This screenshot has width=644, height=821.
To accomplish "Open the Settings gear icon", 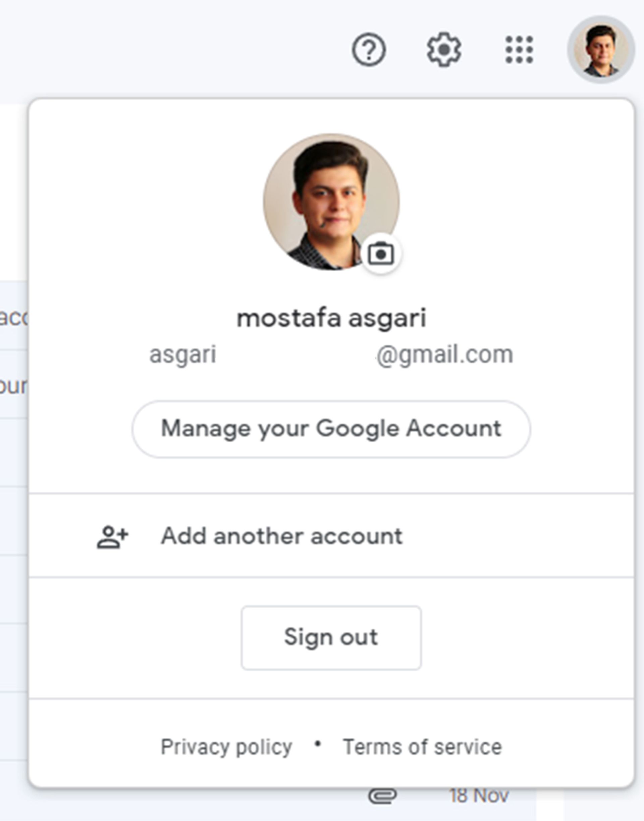I will [444, 49].
